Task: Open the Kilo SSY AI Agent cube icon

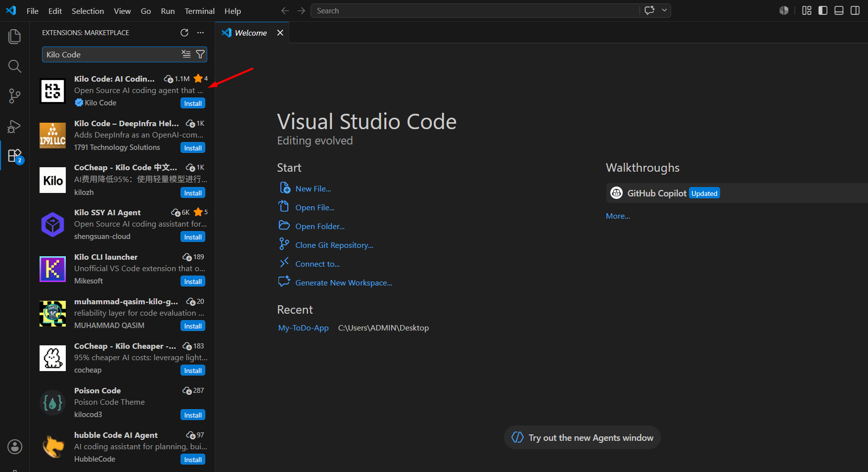Action: (52, 225)
